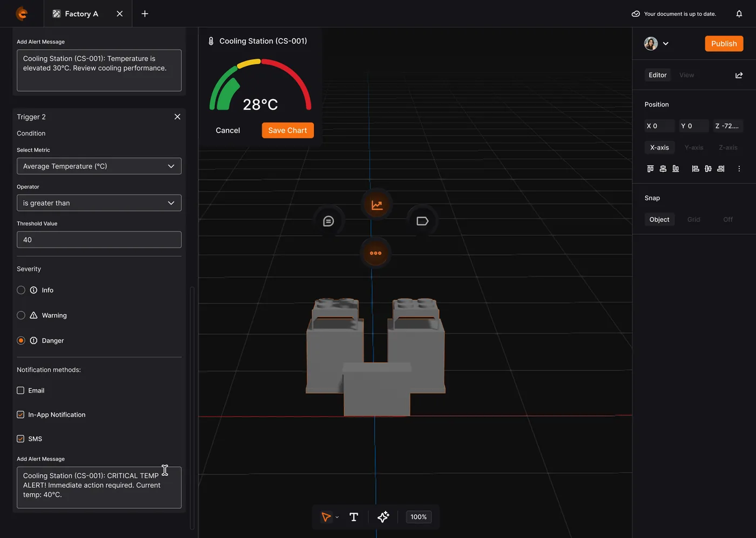Toggle In-App Notification checkbox
This screenshot has width=756, height=538.
[21, 415]
